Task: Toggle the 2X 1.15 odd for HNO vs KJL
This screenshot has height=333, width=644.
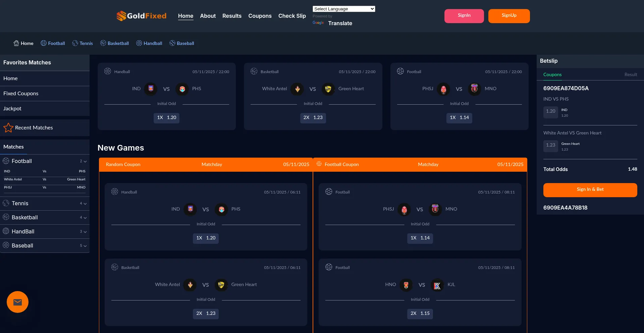Action: click(x=420, y=314)
